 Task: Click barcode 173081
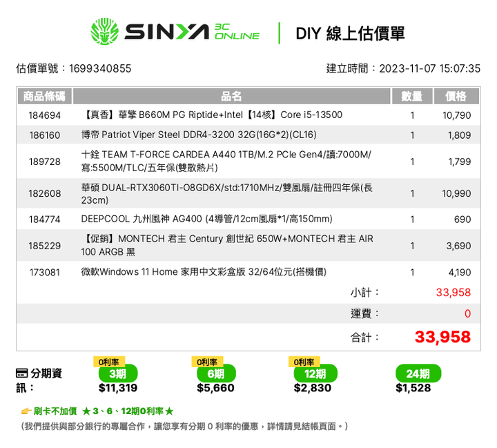pos(44,273)
